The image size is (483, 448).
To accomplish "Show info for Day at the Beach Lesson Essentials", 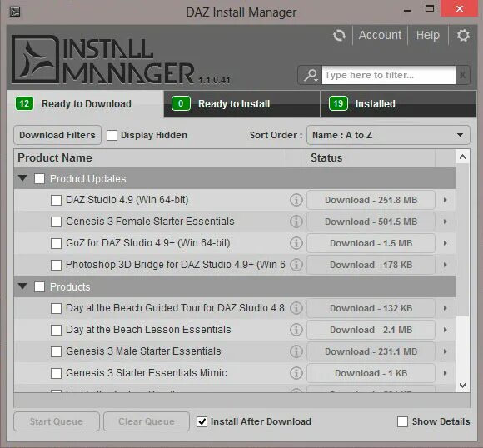I will pyautogui.click(x=296, y=330).
